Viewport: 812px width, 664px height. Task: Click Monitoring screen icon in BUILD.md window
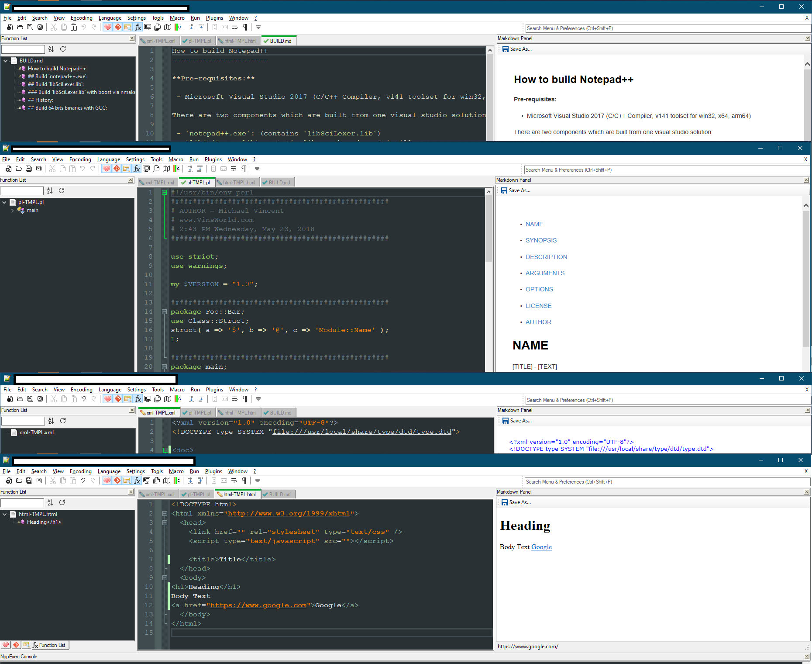tap(148, 27)
